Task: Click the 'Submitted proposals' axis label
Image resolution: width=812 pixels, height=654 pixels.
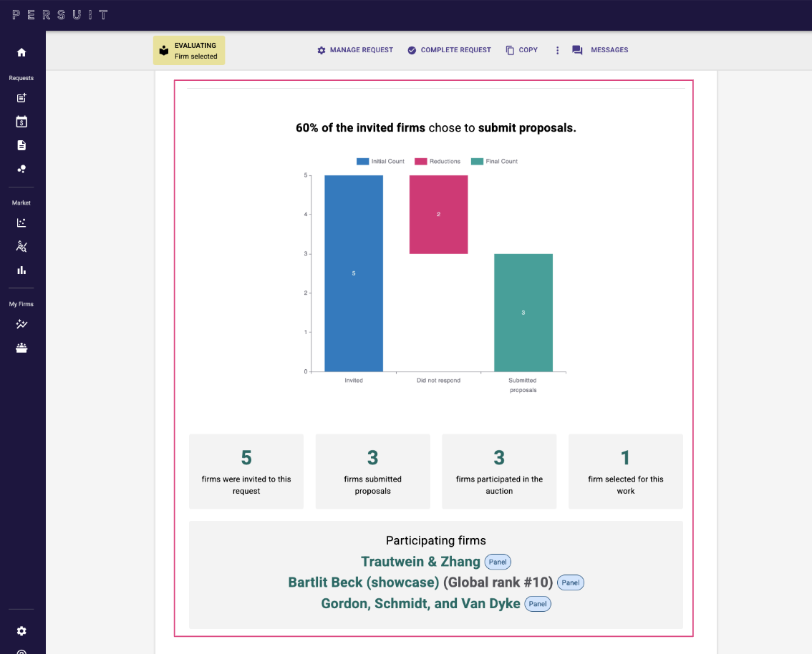Action: (523, 385)
